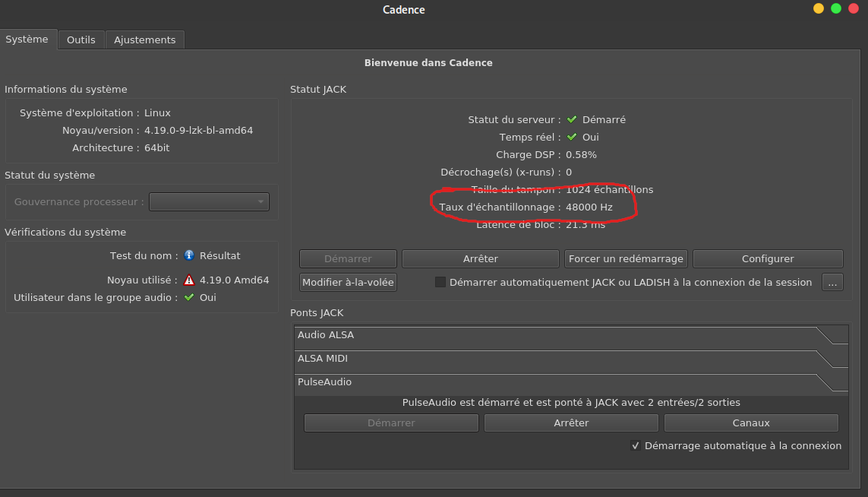The width and height of the screenshot is (868, 497).
Task: Click the red warning icon for Noyau utilisé
Action: click(189, 280)
